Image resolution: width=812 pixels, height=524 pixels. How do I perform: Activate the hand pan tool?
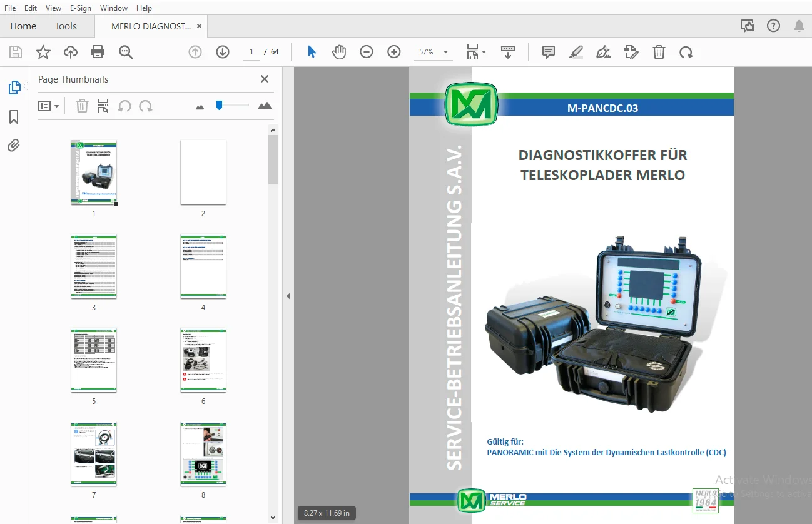339,52
